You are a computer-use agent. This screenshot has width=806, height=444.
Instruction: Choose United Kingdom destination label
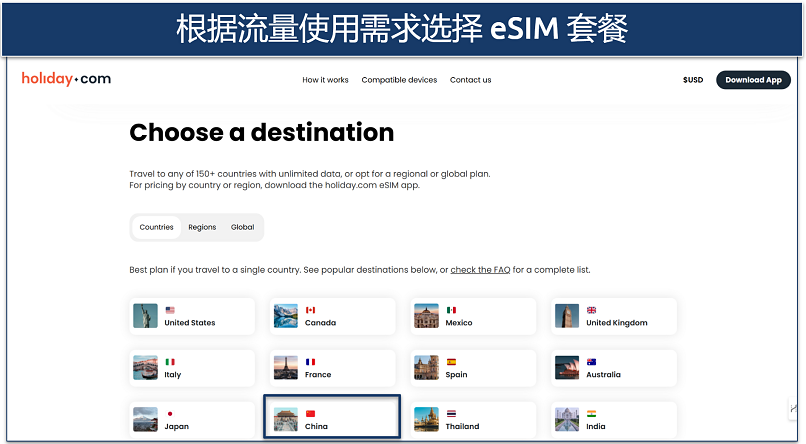pyautogui.click(x=617, y=323)
